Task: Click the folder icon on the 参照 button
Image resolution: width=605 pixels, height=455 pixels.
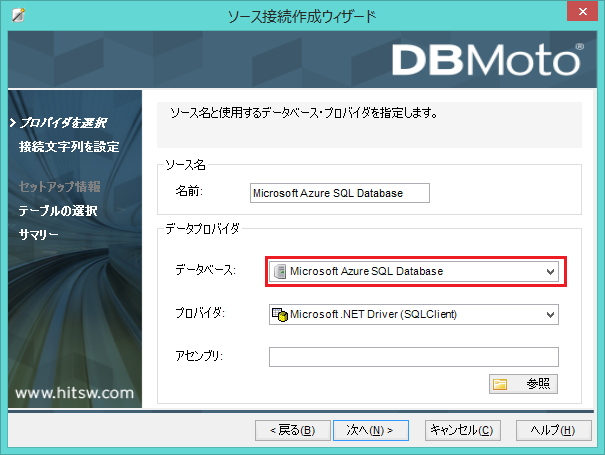Action: (x=500, y=384)
